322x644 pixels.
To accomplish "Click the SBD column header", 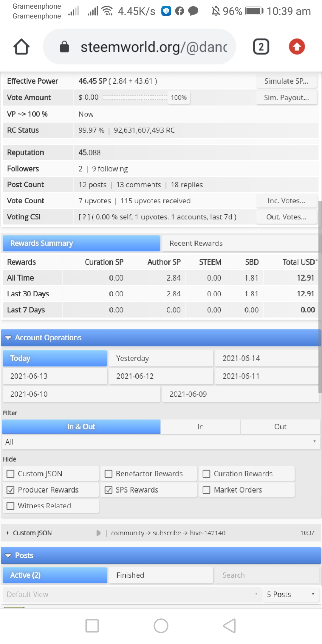I will pyautogui.click(x=252, y=262).
